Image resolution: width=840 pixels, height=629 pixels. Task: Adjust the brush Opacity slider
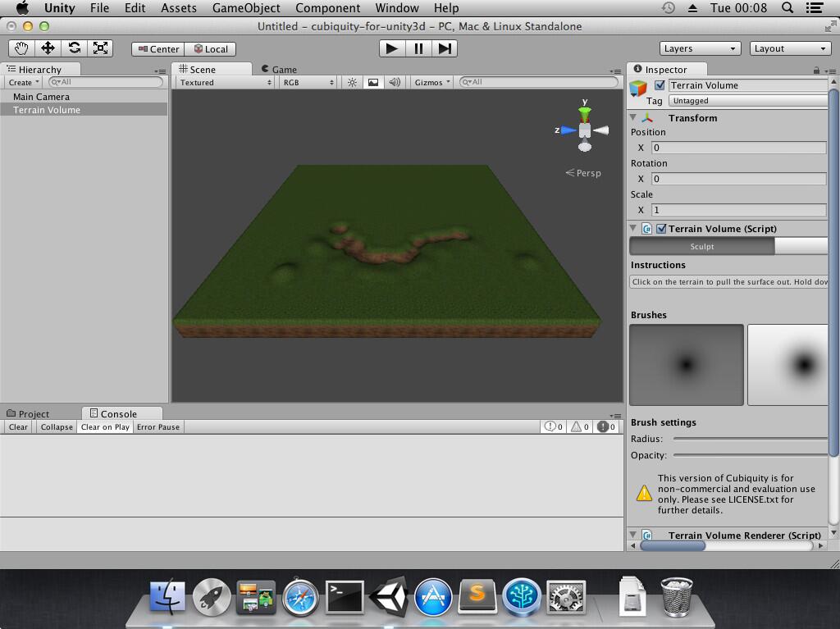[x=751, y=455]
